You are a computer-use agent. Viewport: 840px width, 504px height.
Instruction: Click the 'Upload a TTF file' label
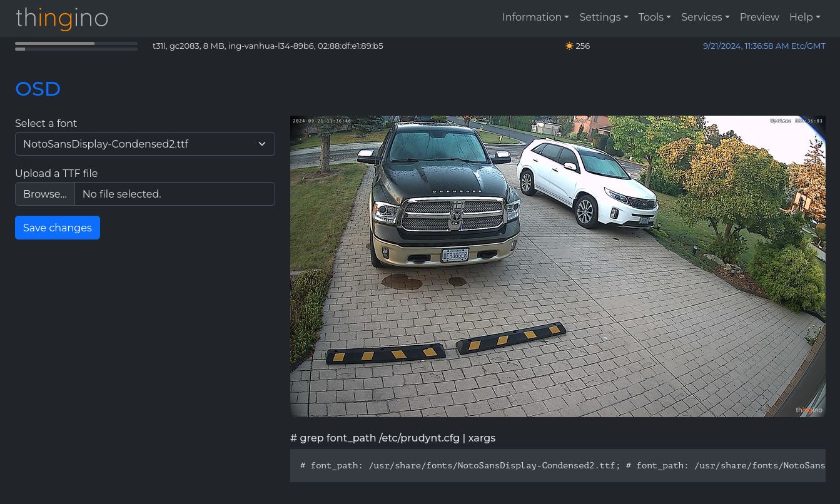tap(56, 173)
